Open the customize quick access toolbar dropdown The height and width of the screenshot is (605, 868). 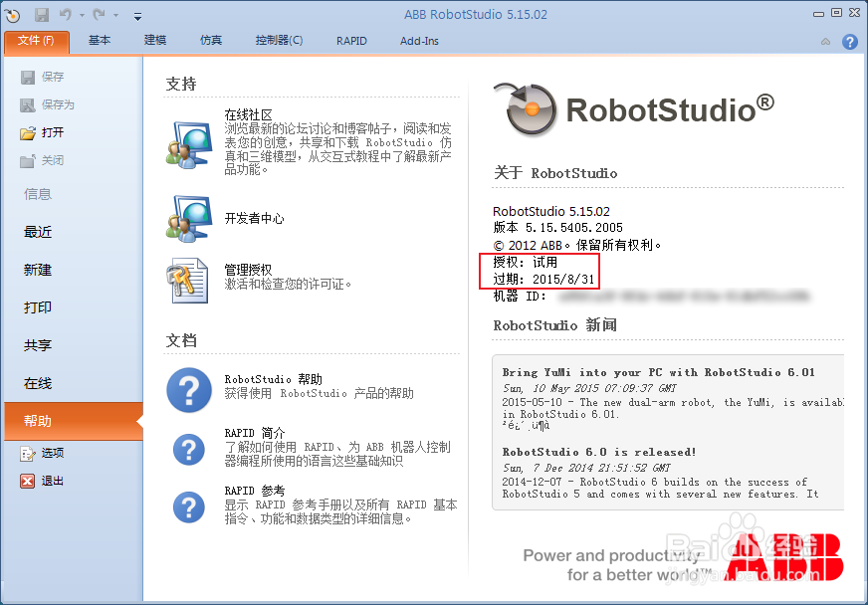pos(137,17)
